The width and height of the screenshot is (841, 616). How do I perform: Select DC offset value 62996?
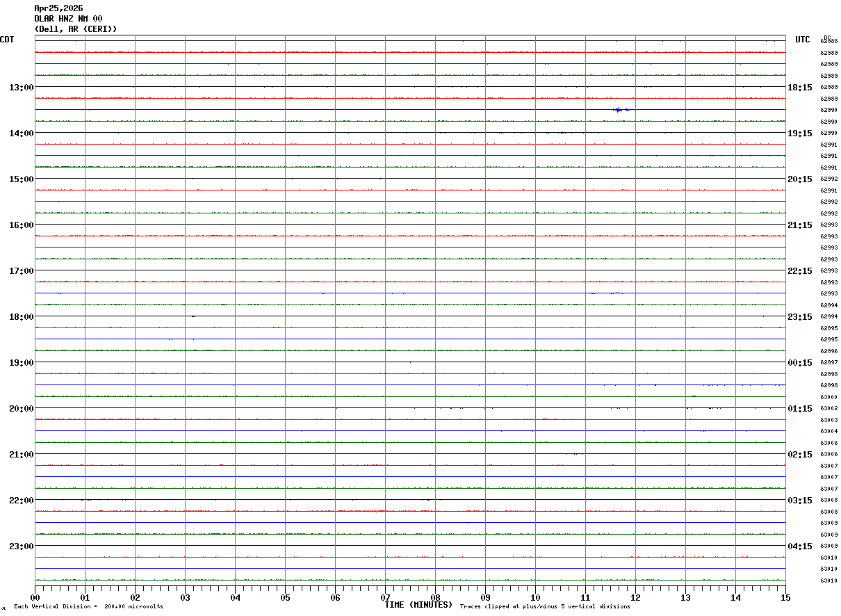pos(829,351)
